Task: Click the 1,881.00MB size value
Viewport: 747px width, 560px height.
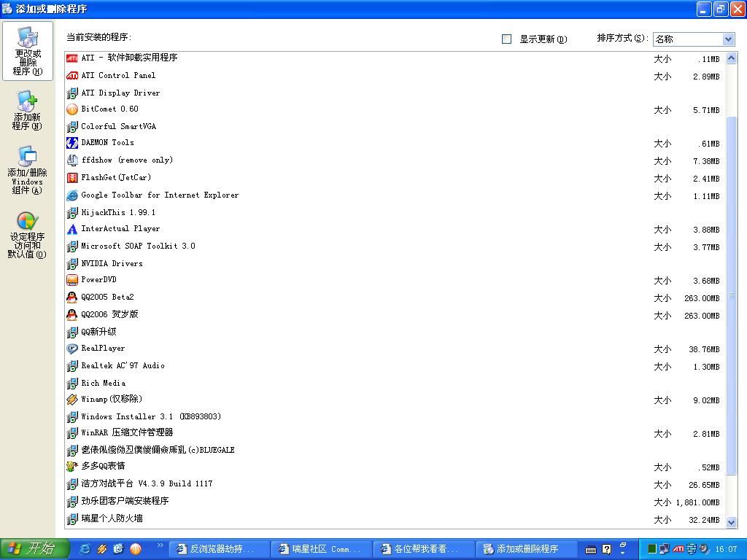Action: coord(698,503)
